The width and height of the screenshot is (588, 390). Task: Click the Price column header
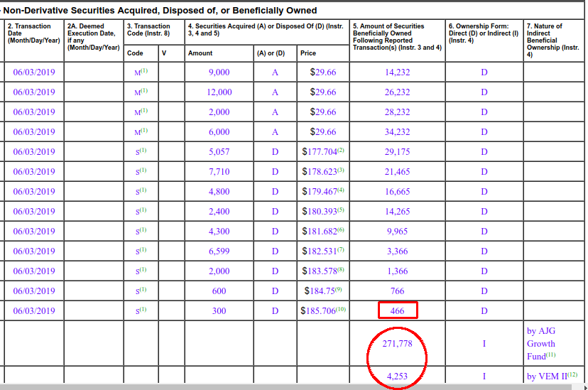[x=308, y=53]
